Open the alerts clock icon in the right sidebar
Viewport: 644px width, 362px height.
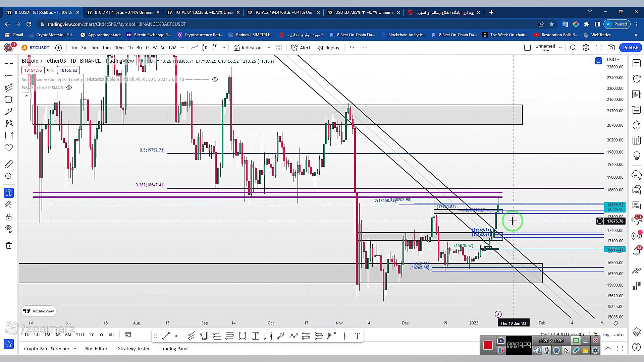636,78
